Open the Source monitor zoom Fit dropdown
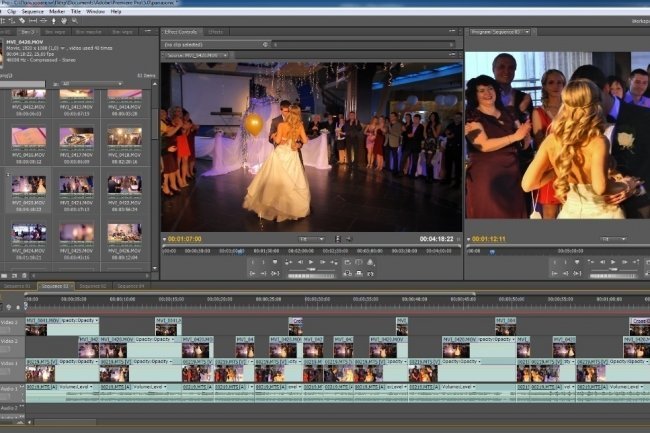Viewport: 650px width, 433px height. tap(311, 240)
